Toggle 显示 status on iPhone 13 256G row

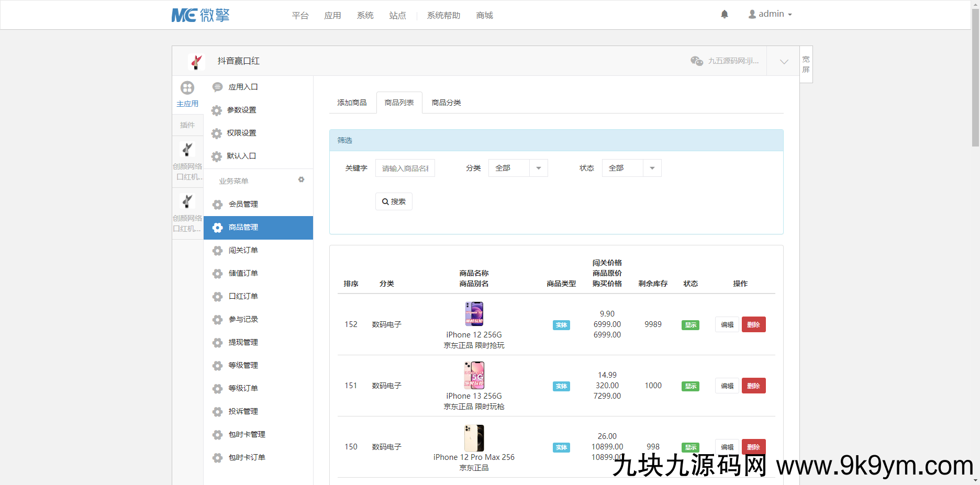point(690,386)
